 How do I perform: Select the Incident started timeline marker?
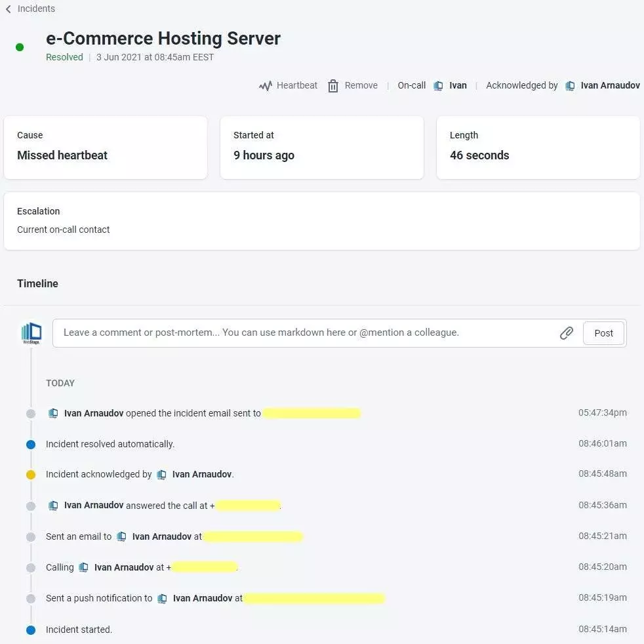tap(30, 630)
